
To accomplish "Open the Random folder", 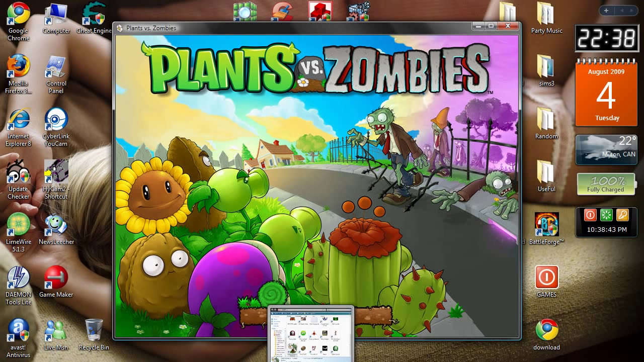I will click(546, 124).
